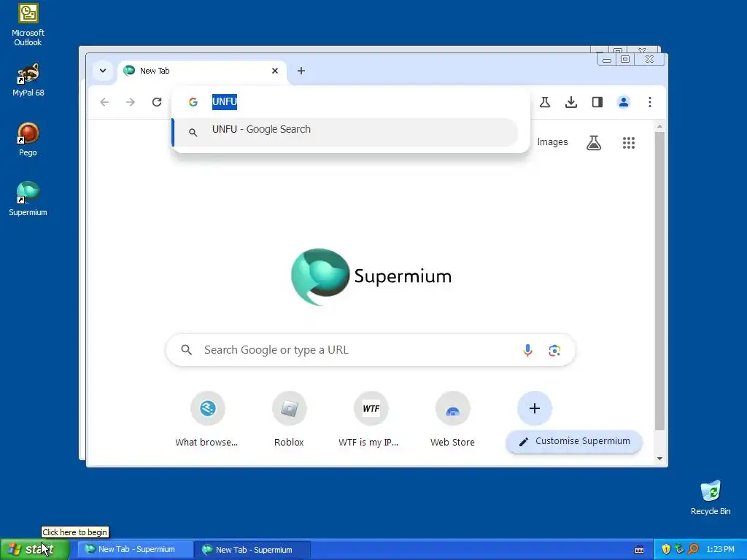The height and width of the screenshot is (560, 747).
Task: Open the Downloads toolbar icon
Action: pos(571,102)
